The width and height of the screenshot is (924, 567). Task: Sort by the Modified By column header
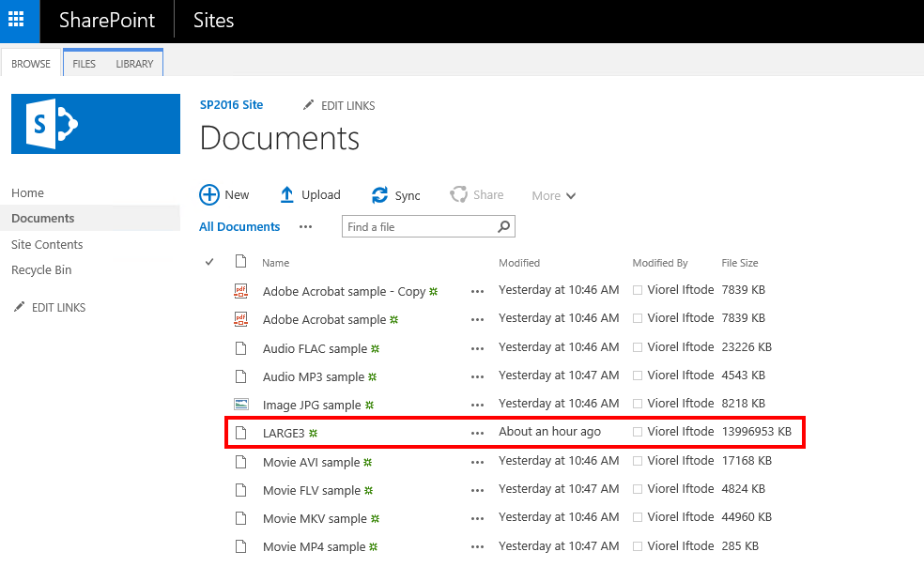[660, 263]
